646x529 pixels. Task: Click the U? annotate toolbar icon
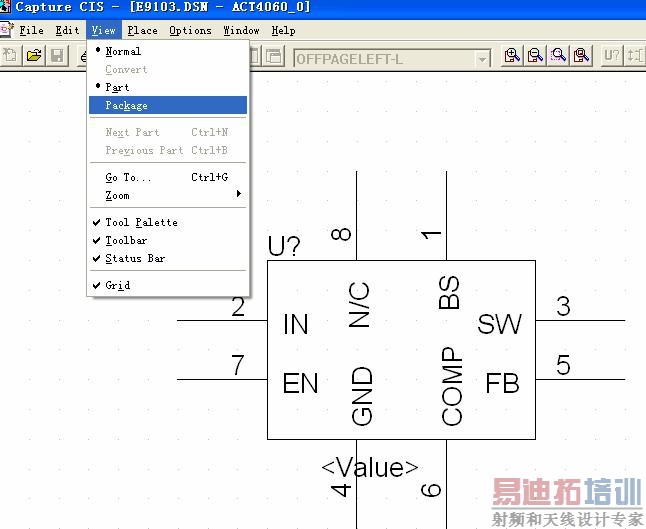click(x=611, y=55)
